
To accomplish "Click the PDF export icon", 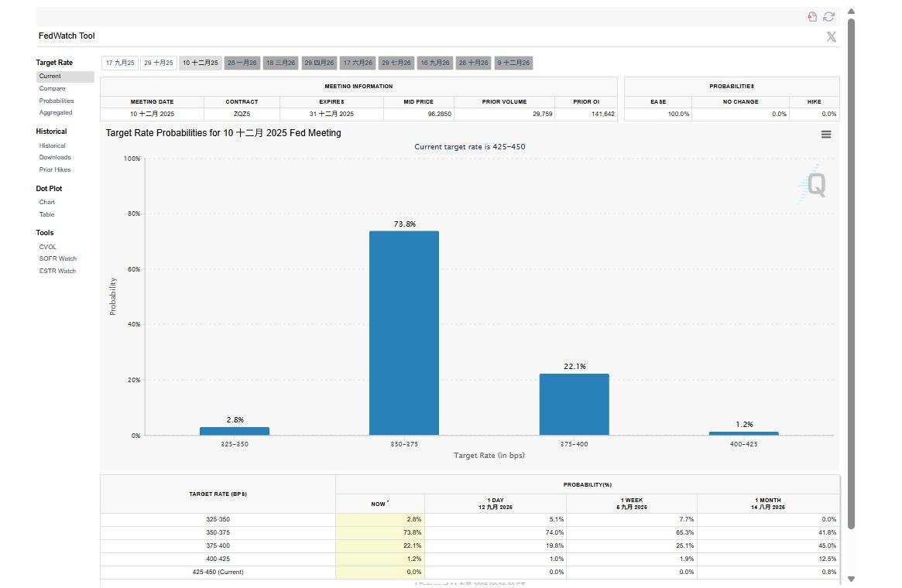I will tap(812, 16).
